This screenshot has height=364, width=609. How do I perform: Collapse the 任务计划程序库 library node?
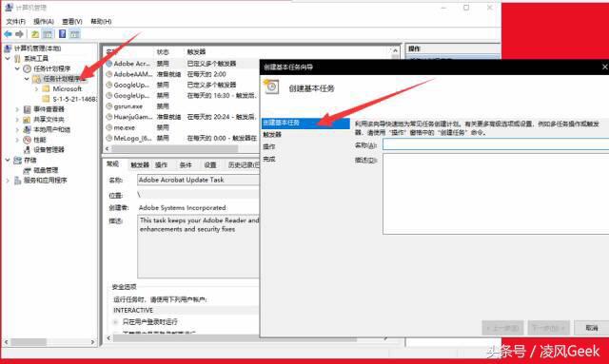coord(27,79)
